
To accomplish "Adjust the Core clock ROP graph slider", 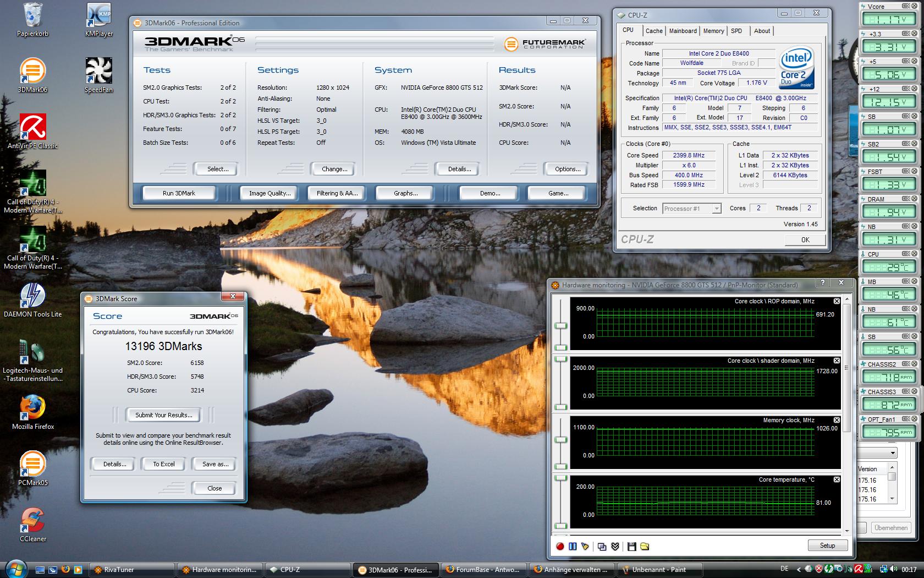I will click(x=561, y=326).
